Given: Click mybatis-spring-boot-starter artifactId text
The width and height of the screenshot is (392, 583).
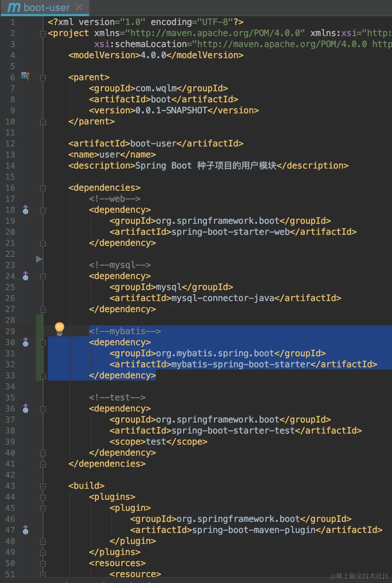Looking at the screenshot, I should (241, 364).
